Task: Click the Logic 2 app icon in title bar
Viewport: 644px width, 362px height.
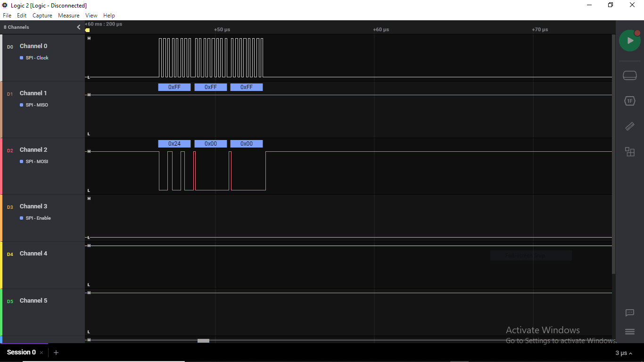Action: coord(5,5)
